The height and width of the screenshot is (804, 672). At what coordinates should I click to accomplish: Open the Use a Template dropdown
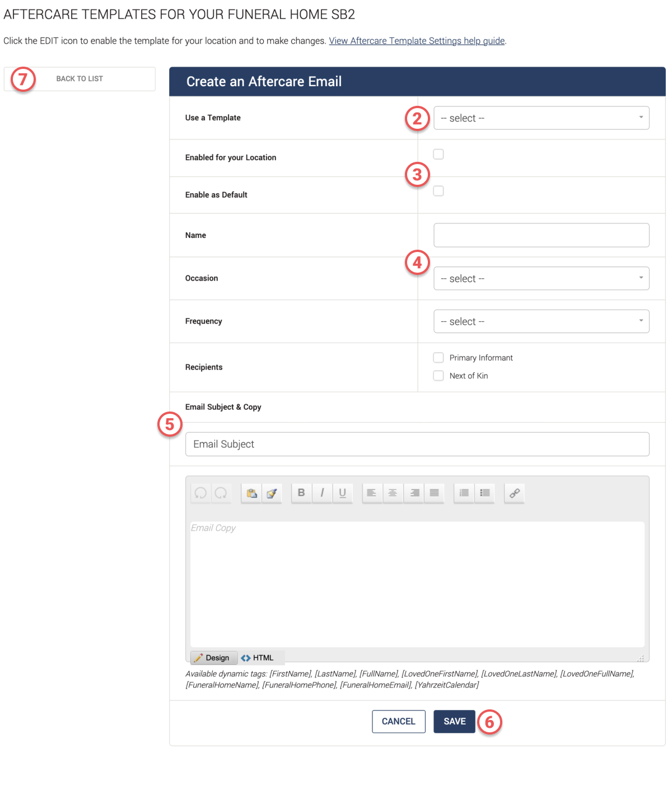542,118
